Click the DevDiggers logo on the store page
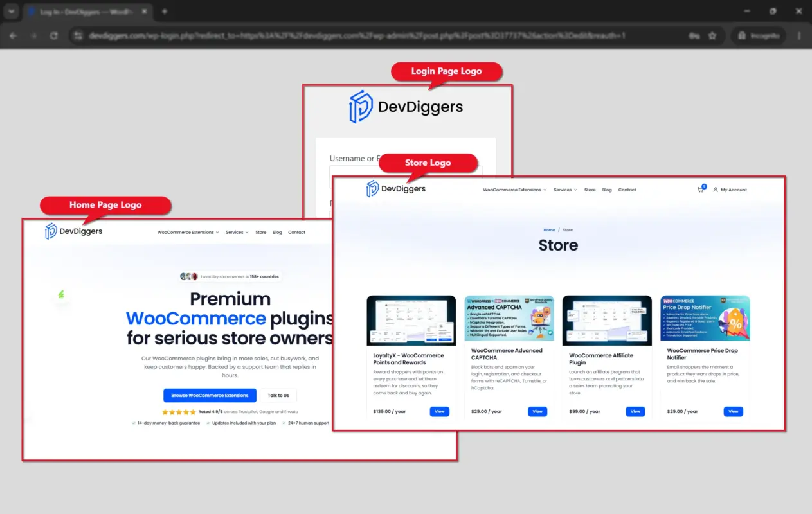The width and height of the screenshot is (812, 514). click(396, 189)
